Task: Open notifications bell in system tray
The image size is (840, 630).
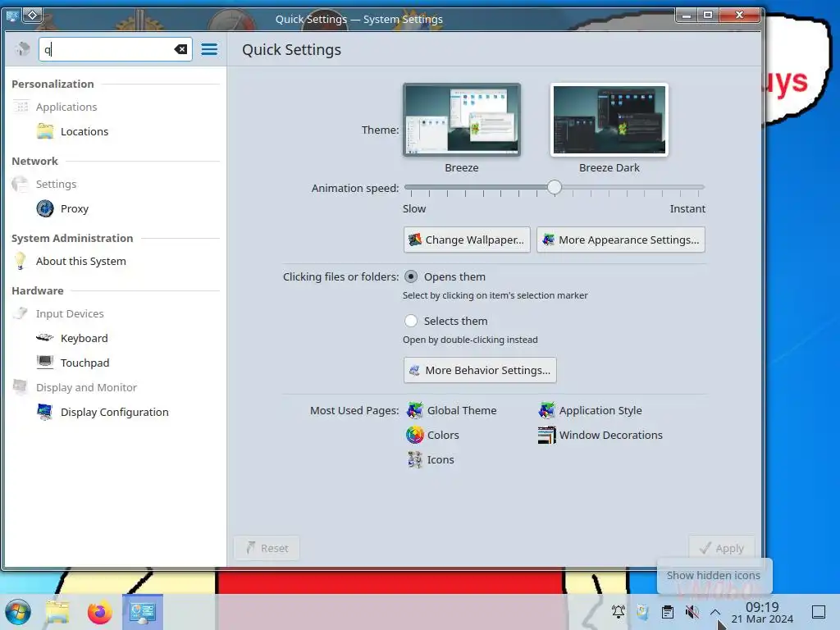Action: click(619, 611)
